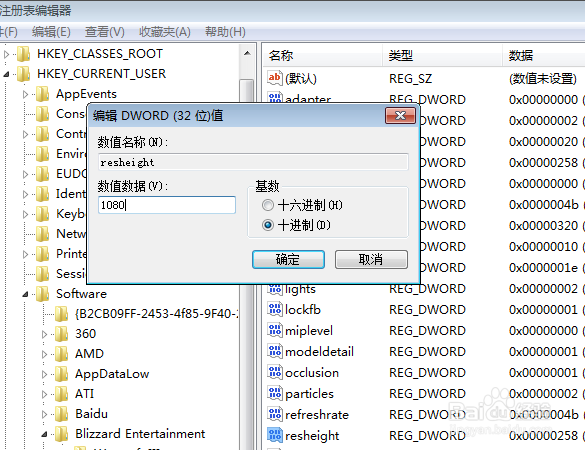Viewport: 585px width, 450px height.
Task: Click the refreshrate DWORD value icon
Action: [275, 415]
